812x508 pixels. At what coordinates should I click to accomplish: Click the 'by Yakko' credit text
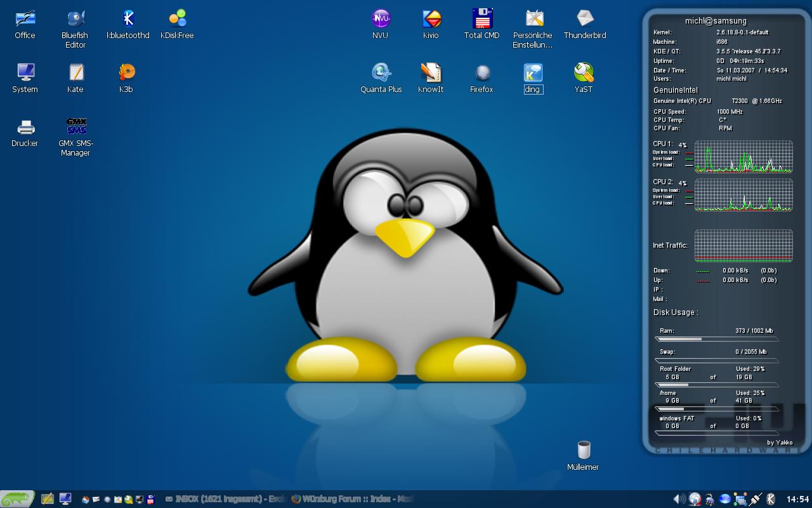tap(780, 443)
